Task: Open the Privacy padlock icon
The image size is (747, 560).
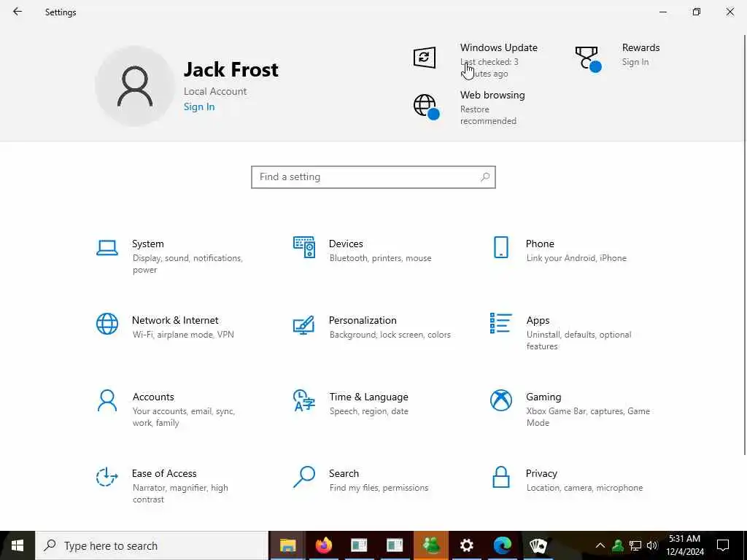Action: pos(500,477)
